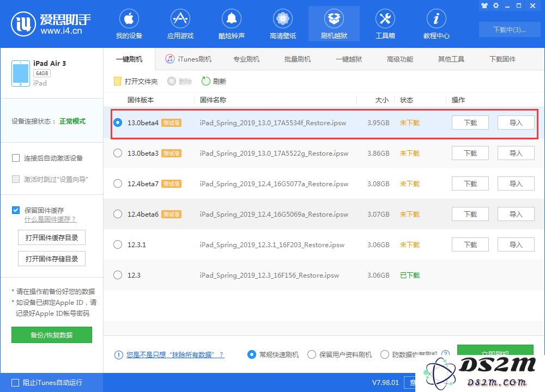Import firmware for 12.3.1 row
Screen dimensions: 545x392
tap(516, 245)
